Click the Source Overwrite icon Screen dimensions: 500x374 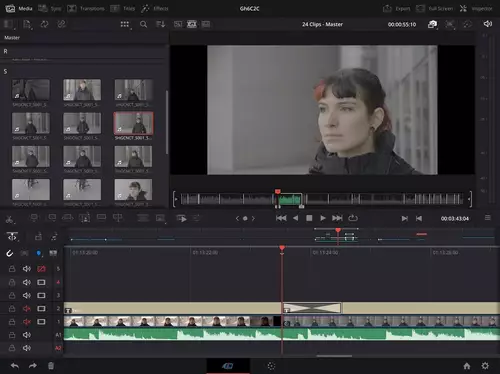tap(117, 218)
